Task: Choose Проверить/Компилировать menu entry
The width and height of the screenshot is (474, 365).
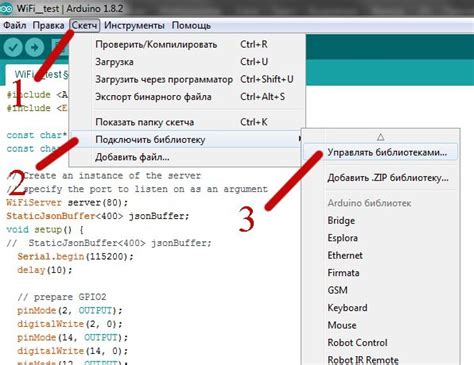Action: (x=188, y=44)
